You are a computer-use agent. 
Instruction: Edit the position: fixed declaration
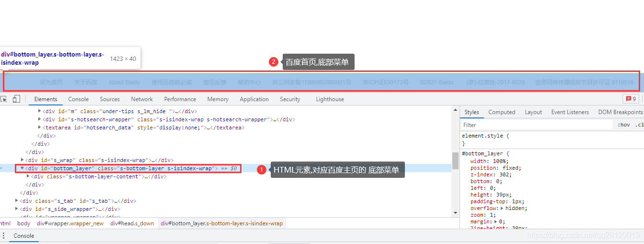click(495, 168)
